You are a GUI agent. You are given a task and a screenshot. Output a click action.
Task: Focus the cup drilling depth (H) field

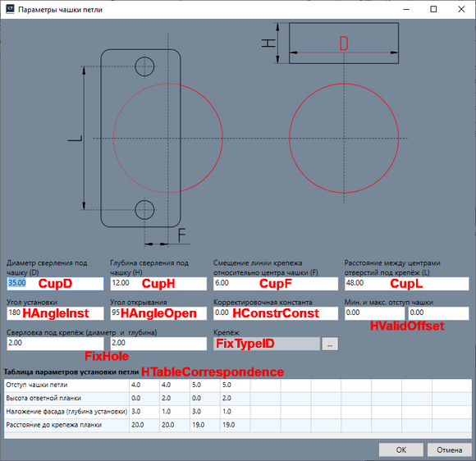point(158,284)
